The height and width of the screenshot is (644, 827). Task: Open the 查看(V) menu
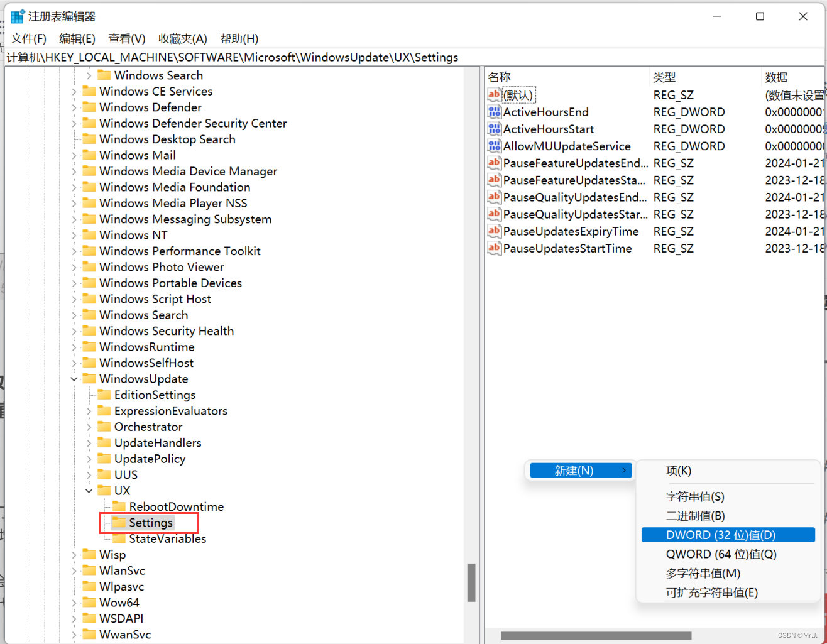coord(127,38)
